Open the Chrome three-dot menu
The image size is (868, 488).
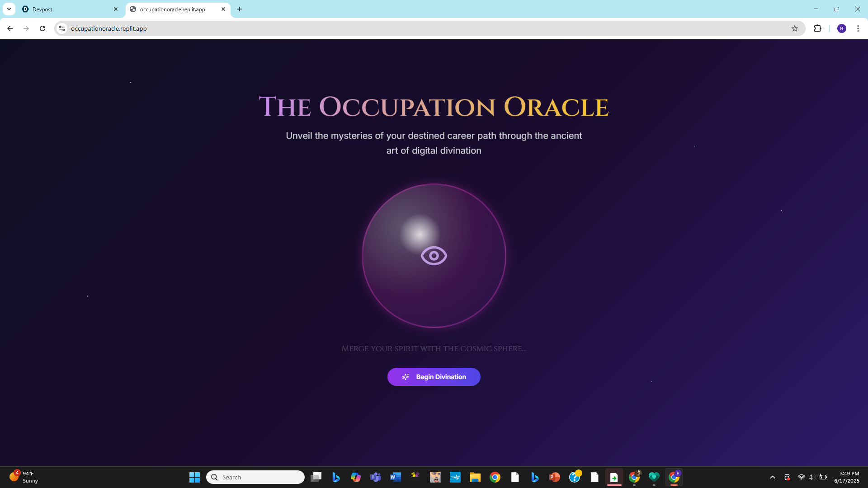[x=858, y=28]
